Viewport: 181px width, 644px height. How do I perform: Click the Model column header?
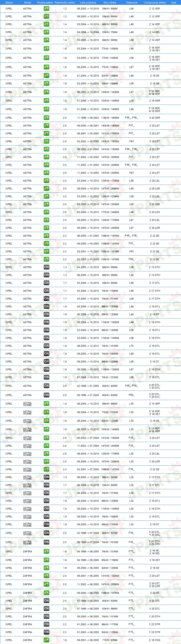[x=28, y=3]
